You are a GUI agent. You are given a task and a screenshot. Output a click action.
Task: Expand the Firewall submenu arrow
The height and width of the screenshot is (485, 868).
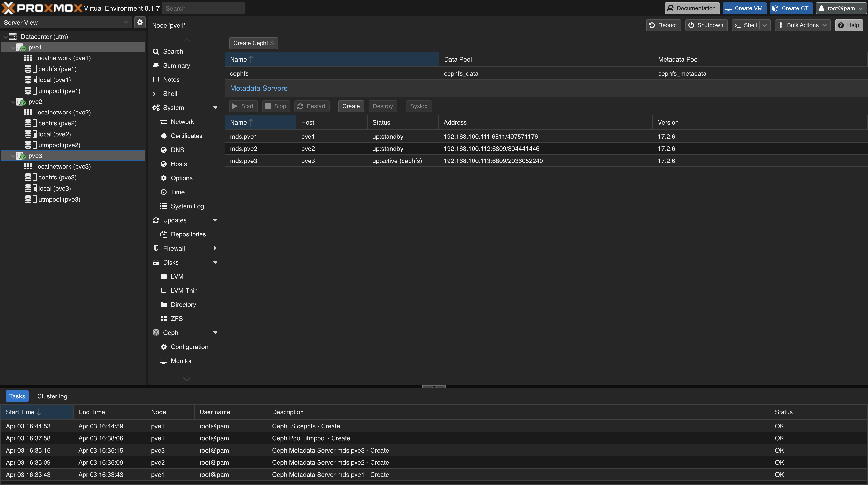tap(215, 248)
